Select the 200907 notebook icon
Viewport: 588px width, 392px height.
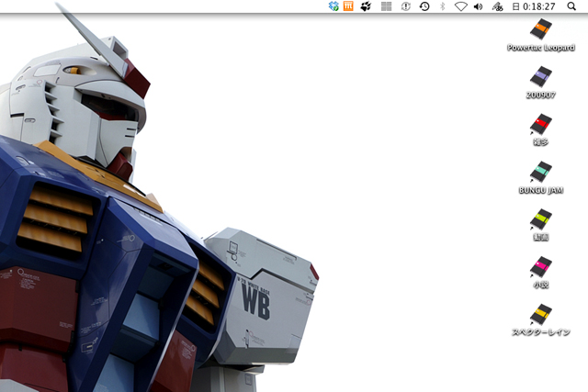(x=541, y=83)
